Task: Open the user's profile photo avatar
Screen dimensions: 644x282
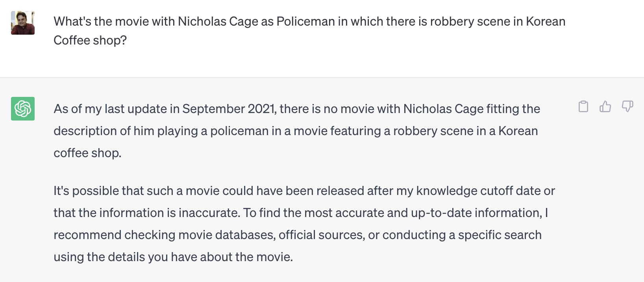Action: click(x=23, y=23)
